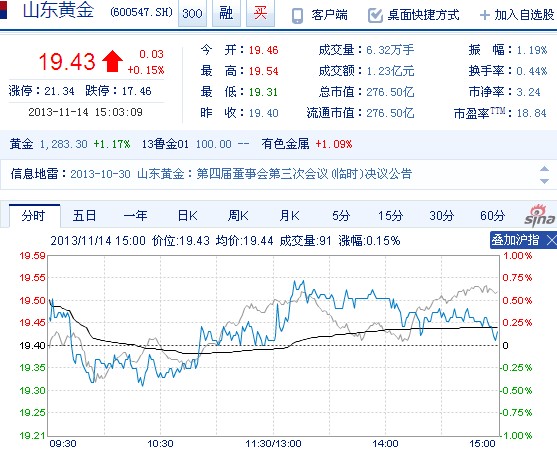Image resolution: width=557 pixels, height=450 pixels.
Task: Open the 客户端 phone client icon
Action: pyautogui.click(x=297, y=16)
